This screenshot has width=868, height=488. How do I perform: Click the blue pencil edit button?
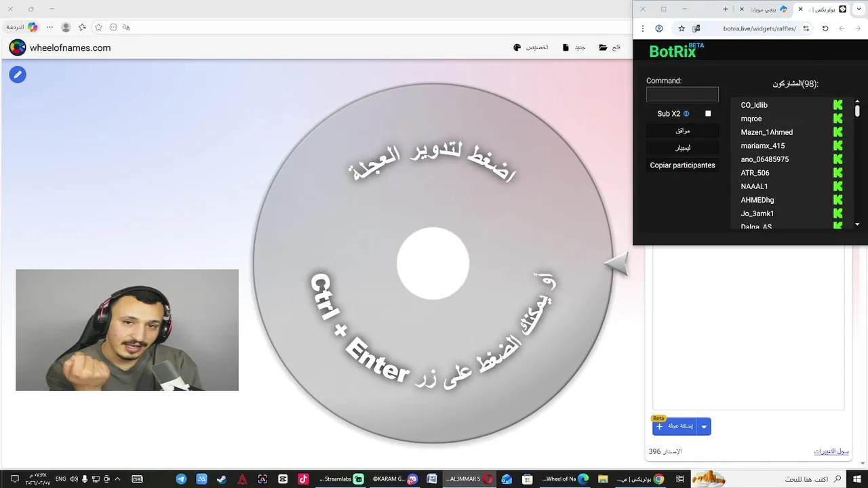click(18, 75)
